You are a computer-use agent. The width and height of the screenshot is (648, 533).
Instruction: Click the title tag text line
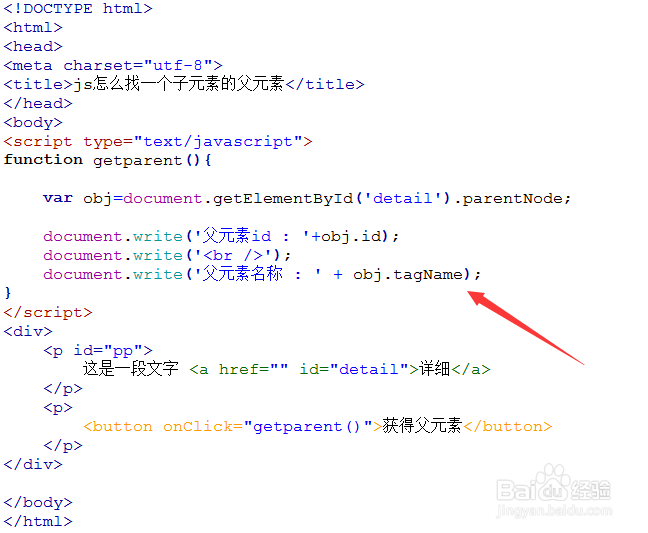pyautogui.click(x=184, y=84)
